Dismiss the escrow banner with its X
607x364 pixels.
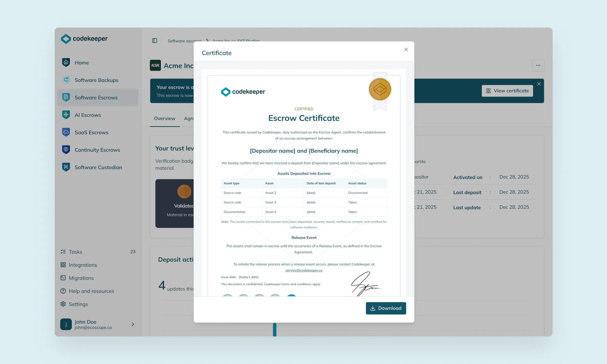(539, 84)
